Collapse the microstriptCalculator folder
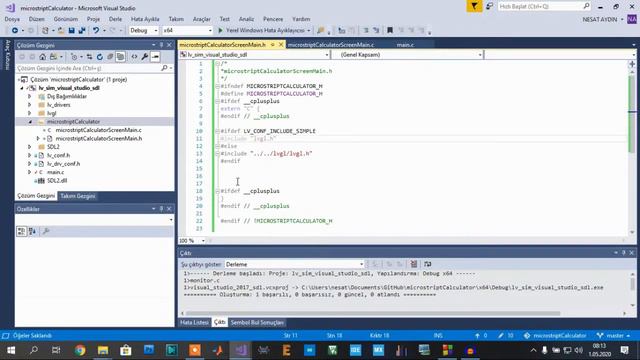640x360 pixels. point(30,122)
